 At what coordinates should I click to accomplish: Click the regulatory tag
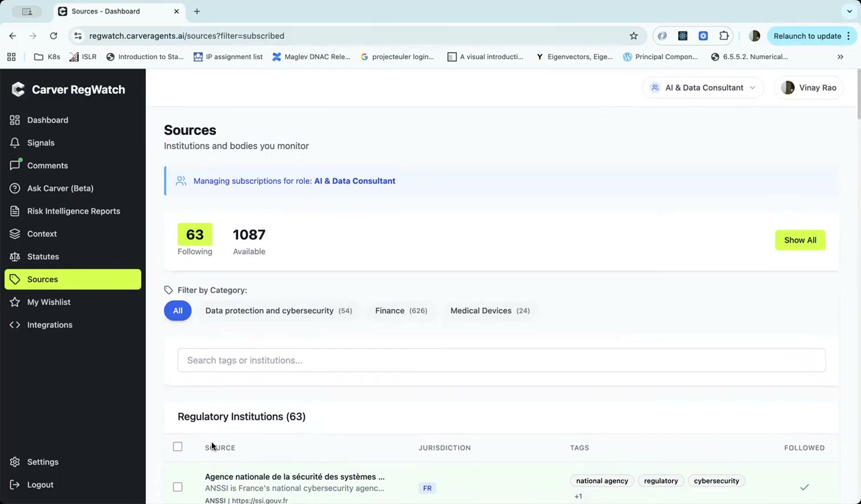coord(661,481)
